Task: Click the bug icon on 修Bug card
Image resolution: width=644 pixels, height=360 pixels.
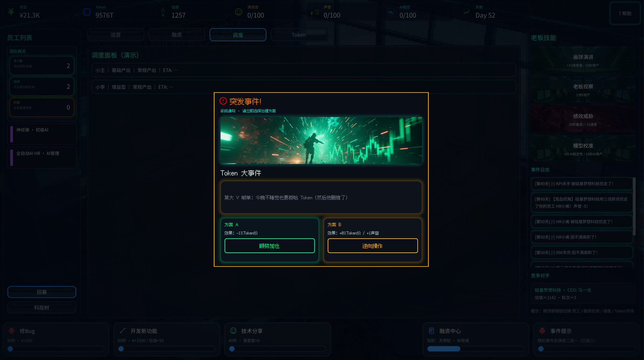Action: (x=12, y=331)
